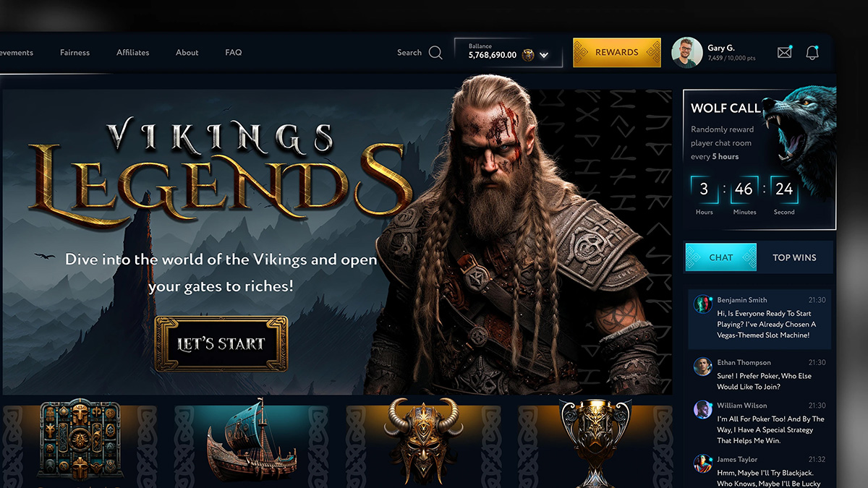This screenshot has height=488, width=868.
Task: Switch to the TOP WINS tab
Action: click(794, 257)
